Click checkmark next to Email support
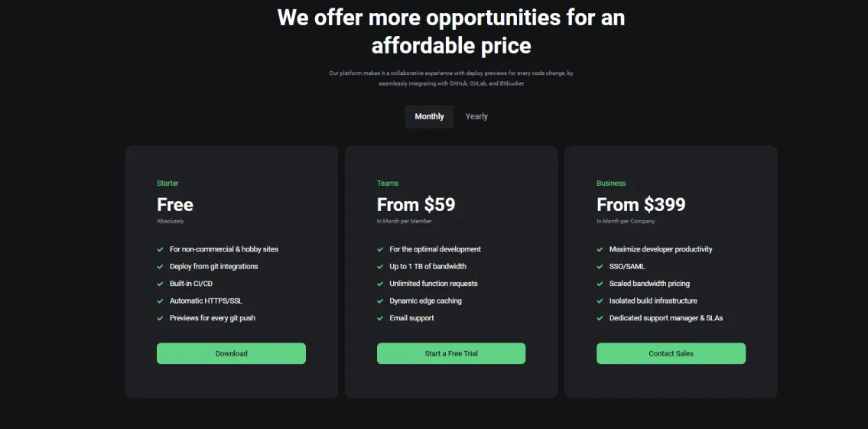868x429 pixels. [380, 318]
